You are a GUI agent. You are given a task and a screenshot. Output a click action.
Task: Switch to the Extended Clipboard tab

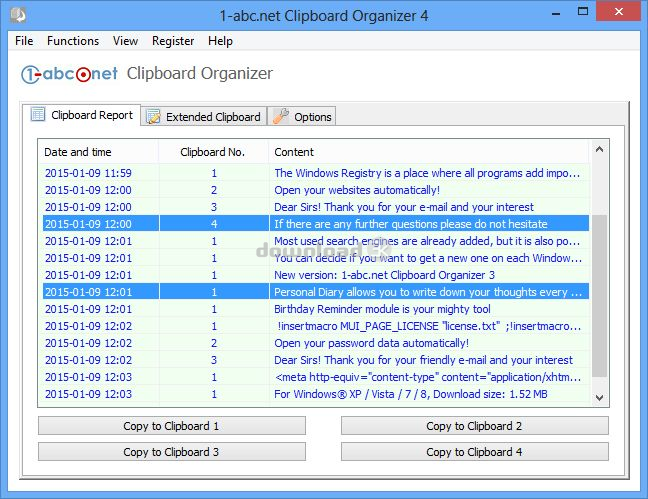(204, 116)
